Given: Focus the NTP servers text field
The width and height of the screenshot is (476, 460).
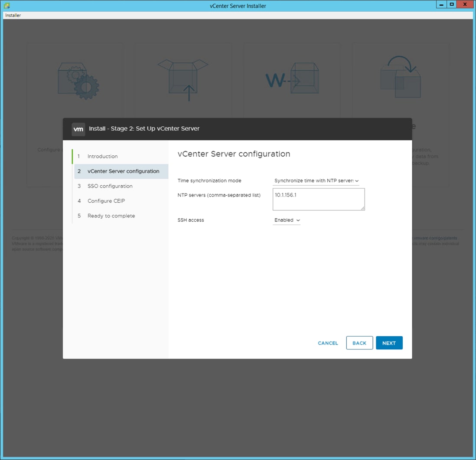Looking at the screenshot, I should pos(319,199).
